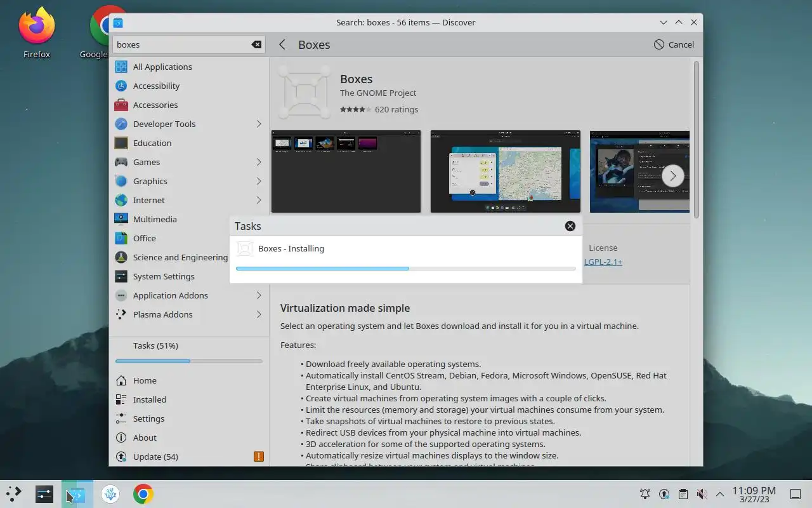This screenshot has height=508, width=812.
Task: Click the 620 ratings text
Action: [x=396, y=109]
